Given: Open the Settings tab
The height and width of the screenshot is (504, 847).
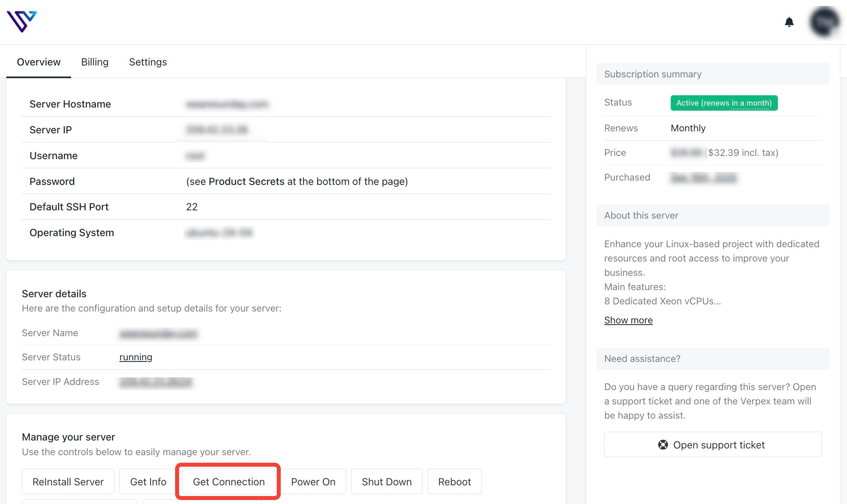Looking at the screenshot, I should coord(148,62).
